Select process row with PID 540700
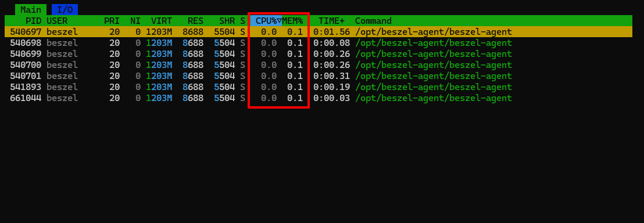 (319, 65)
